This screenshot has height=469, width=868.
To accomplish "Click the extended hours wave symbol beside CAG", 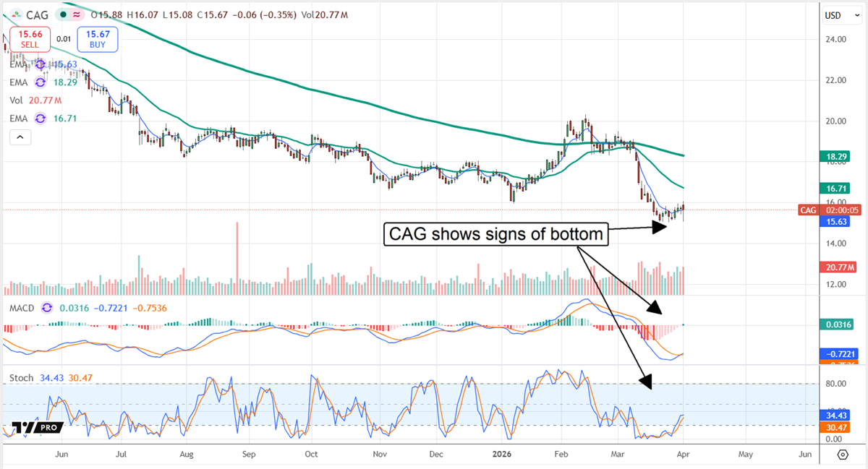I will [x=77, y=14].
